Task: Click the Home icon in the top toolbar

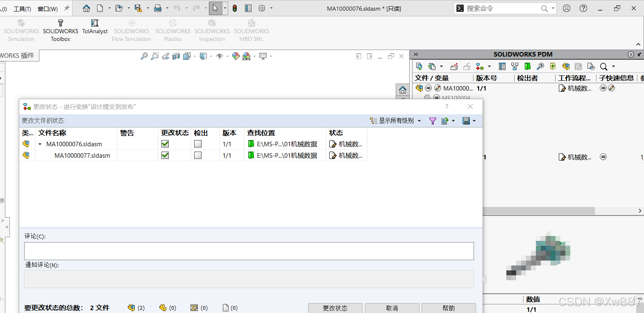Action: [x=86, y=8]
